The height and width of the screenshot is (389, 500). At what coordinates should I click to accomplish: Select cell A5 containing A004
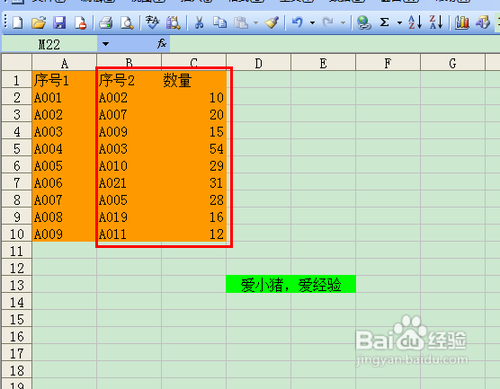click(x=64, y=148)
